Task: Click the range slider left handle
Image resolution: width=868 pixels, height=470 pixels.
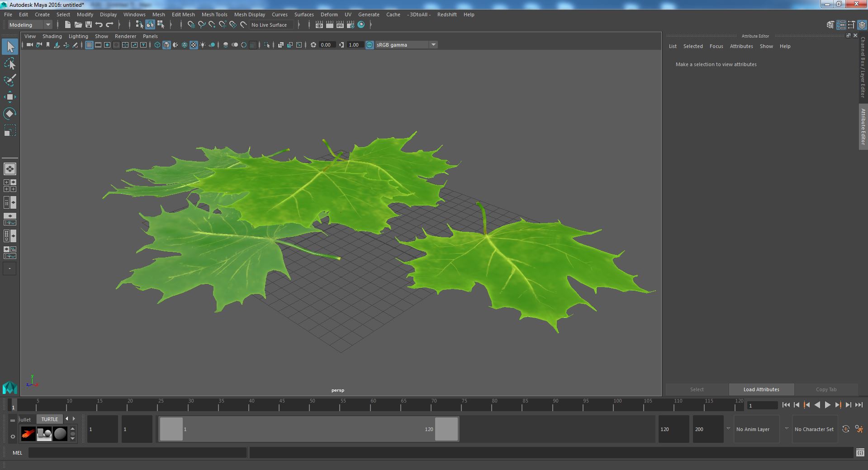Action: pyautogui.click(x=171, y=429)
